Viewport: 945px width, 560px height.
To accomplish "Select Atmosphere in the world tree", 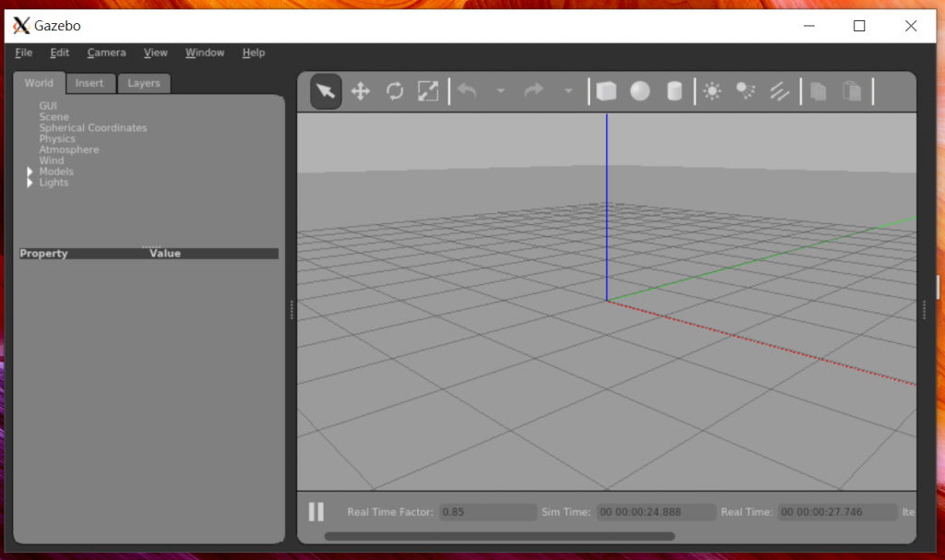I will coord(68,149).
